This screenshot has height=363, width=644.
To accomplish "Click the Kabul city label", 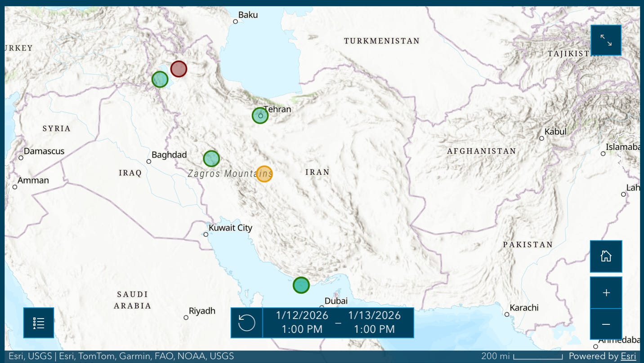I will 555,132.
